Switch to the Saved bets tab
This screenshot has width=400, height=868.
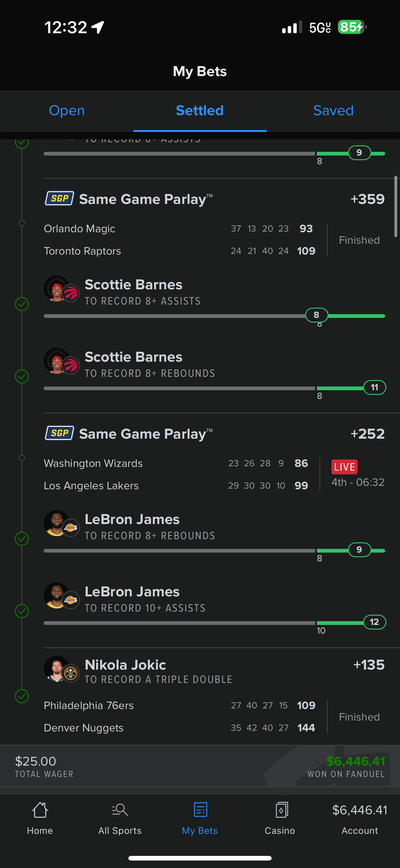(333, 111)
